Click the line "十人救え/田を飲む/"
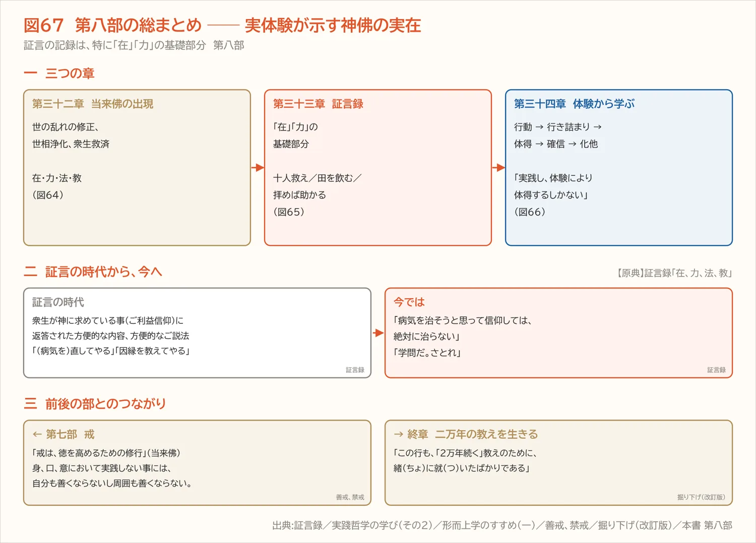Screen dimensions: 756x543 (x=318, y=178)
